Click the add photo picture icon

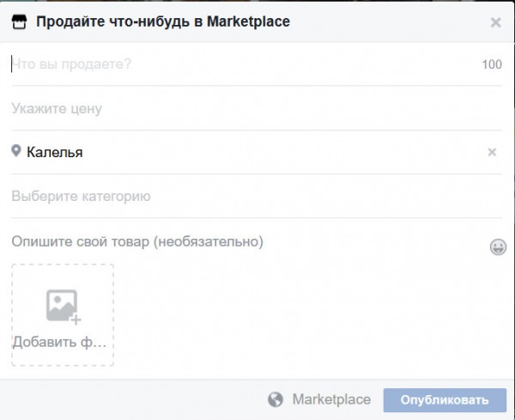coord(62,305)
